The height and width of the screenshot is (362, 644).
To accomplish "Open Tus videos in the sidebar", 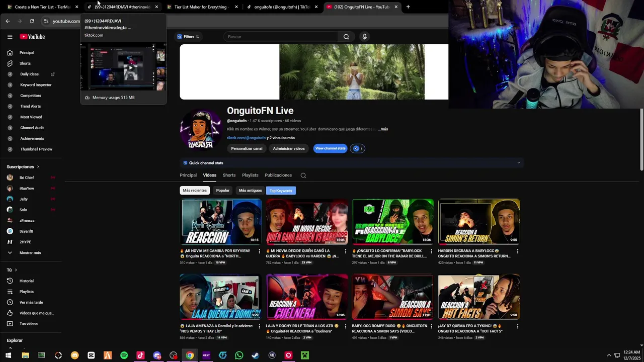I will (29, 324).
